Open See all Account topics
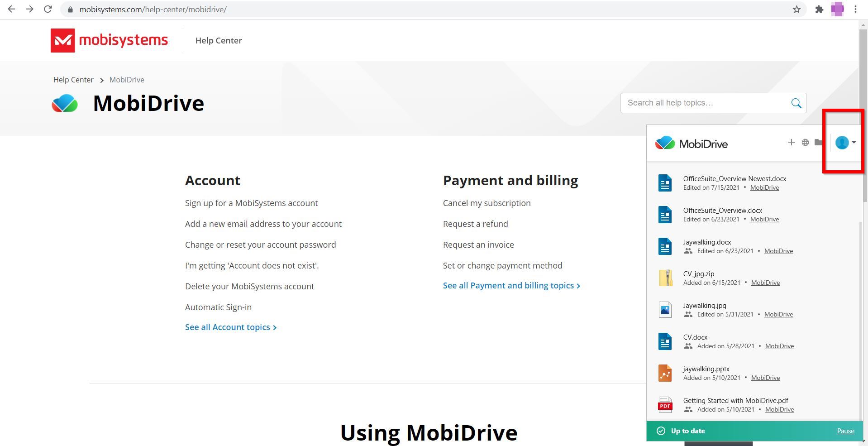Image resolution: width=868 pixels, height=446 pixels. click(x=231, y=327)
